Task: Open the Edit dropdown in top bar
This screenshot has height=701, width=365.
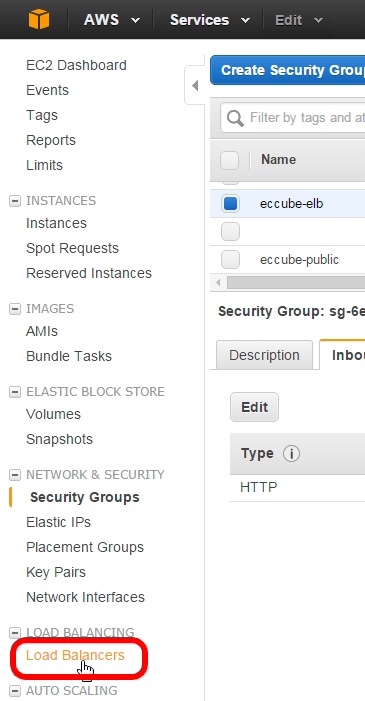Action: 298,20
